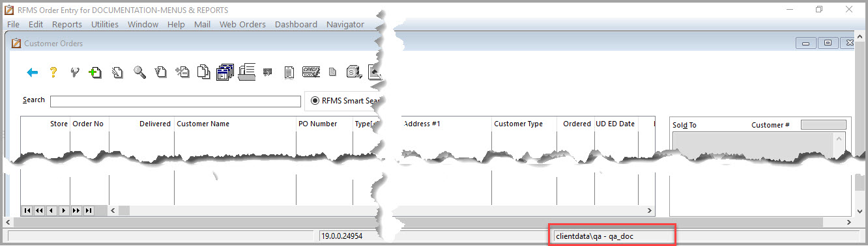Click the copy documents icon
Viewport: 868px width, 246px height.
[x=204, y=72]
